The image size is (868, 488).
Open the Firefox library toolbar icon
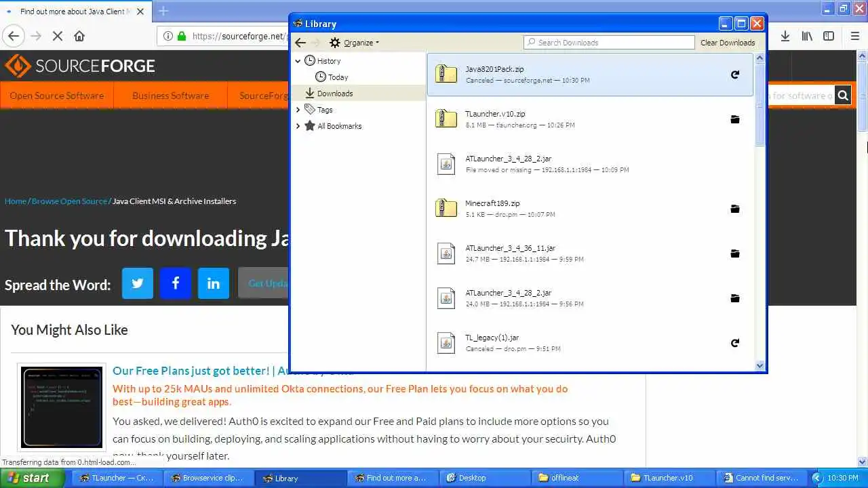point(807,36)
